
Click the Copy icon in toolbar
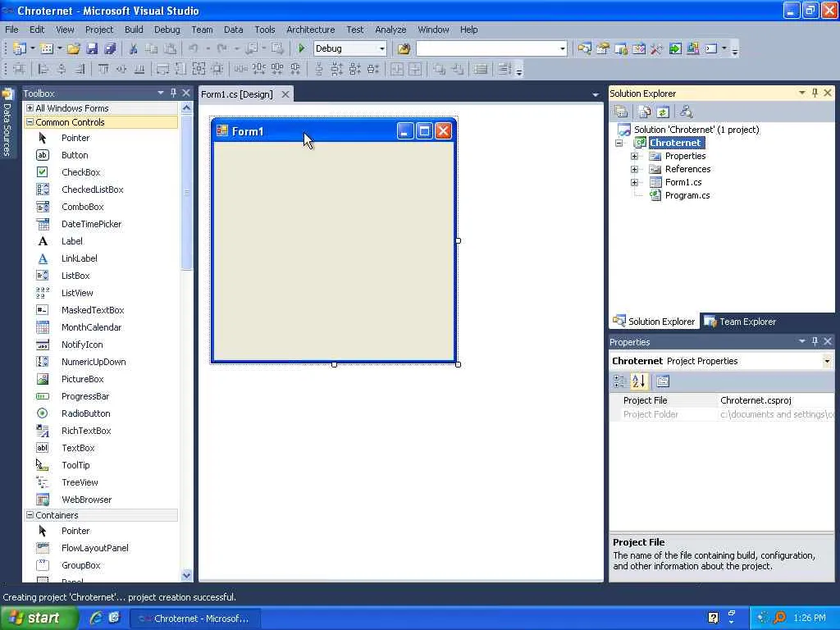point(152,48)
